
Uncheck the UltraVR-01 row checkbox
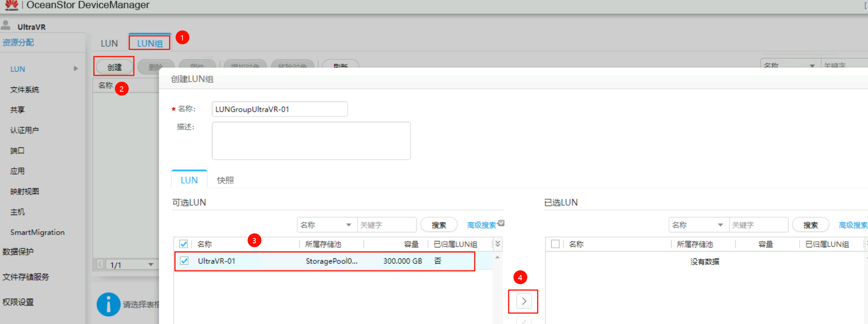pos(184,261)
